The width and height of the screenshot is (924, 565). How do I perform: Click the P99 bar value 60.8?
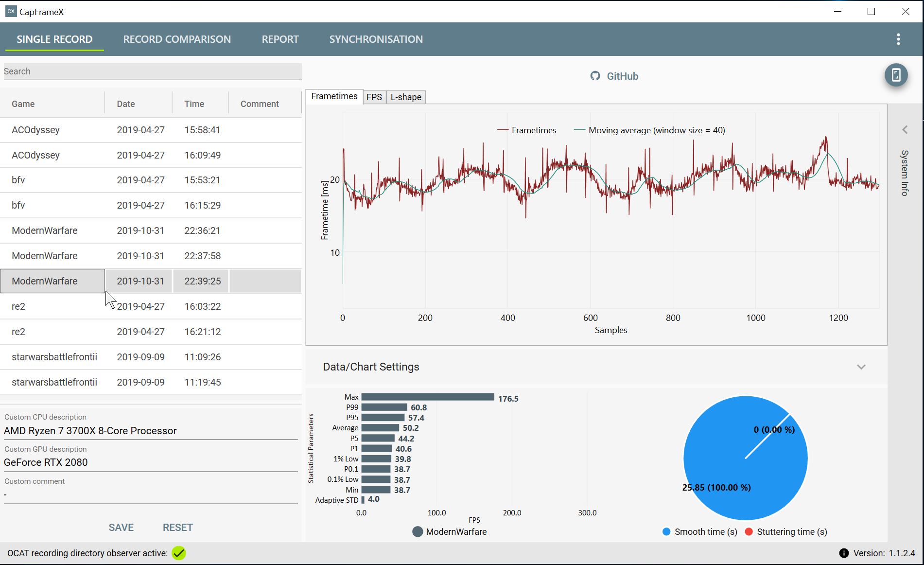[418, 407]
